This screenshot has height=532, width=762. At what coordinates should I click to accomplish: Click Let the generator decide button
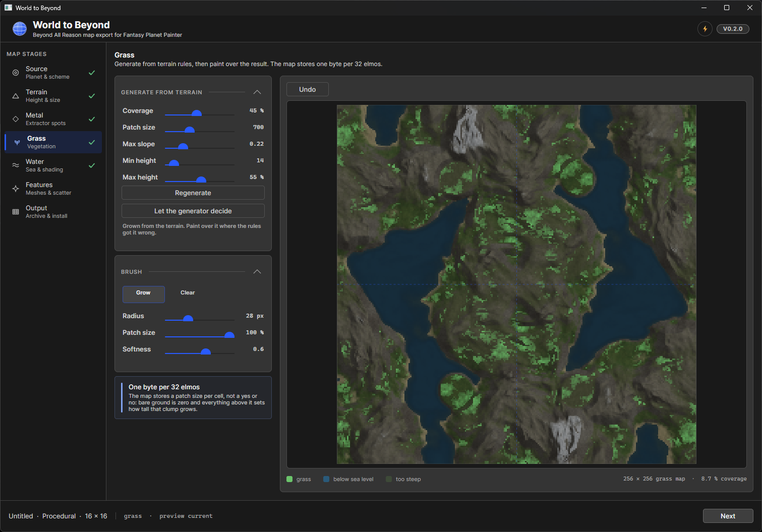(193, 211)
